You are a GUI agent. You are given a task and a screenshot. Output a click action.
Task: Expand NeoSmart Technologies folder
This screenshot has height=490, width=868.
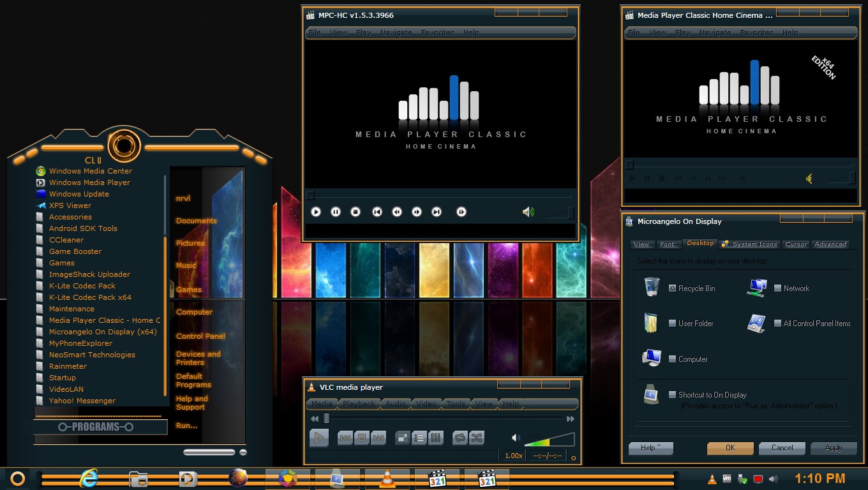pos(92,355)
